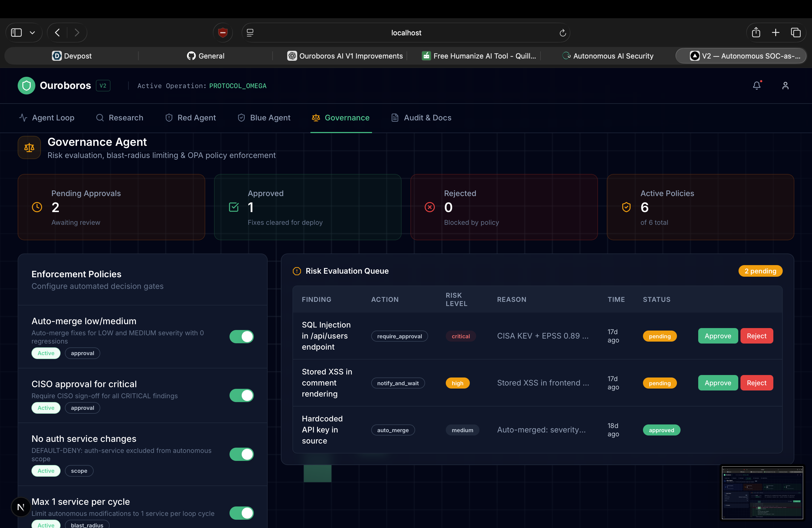This screenshot has height=528, width=812.
Task: Click the browser share icon
Action: point(756,33)
